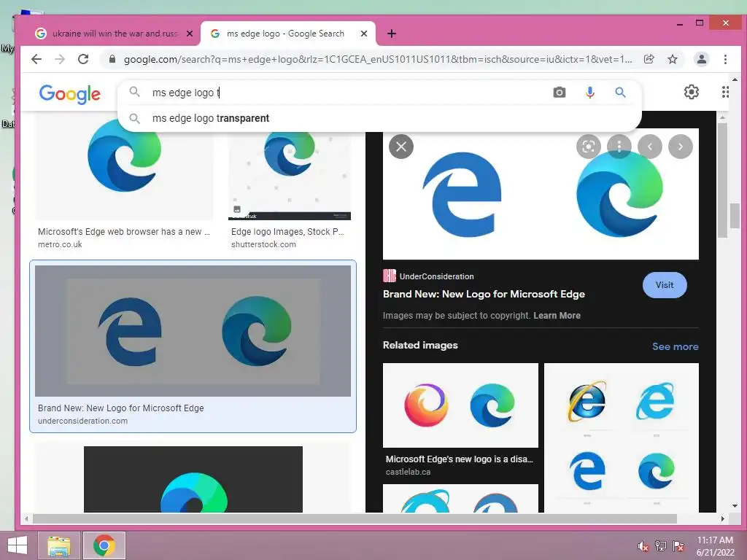Go to Google home via the logo
The width and height of the screenshot is (747, 560).
[69, 94]
